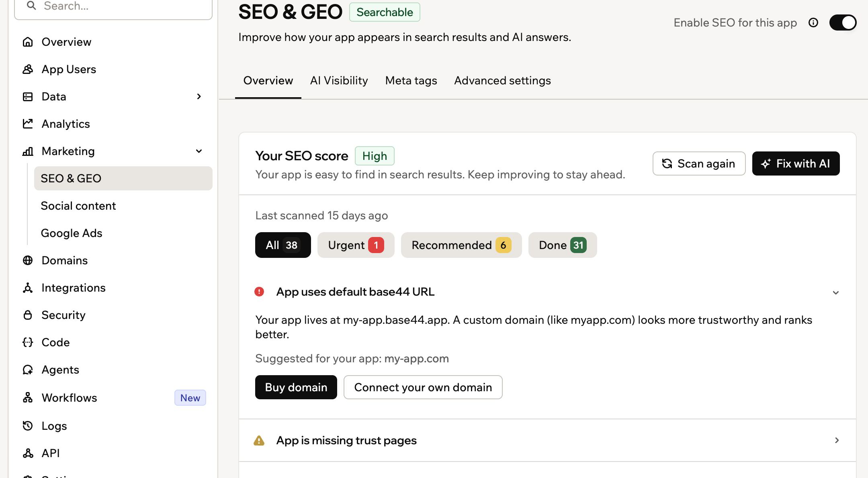Click the Agents icon
Image resolution: width=868 pixels, height=478 pixels.
(28, 370)
